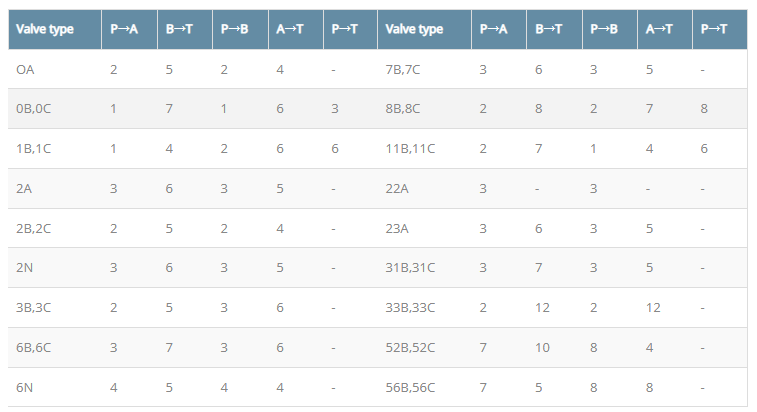Click the 8B,8C valve type label
The height and width of the screenshot is (412, 757).
coord(405,109)
